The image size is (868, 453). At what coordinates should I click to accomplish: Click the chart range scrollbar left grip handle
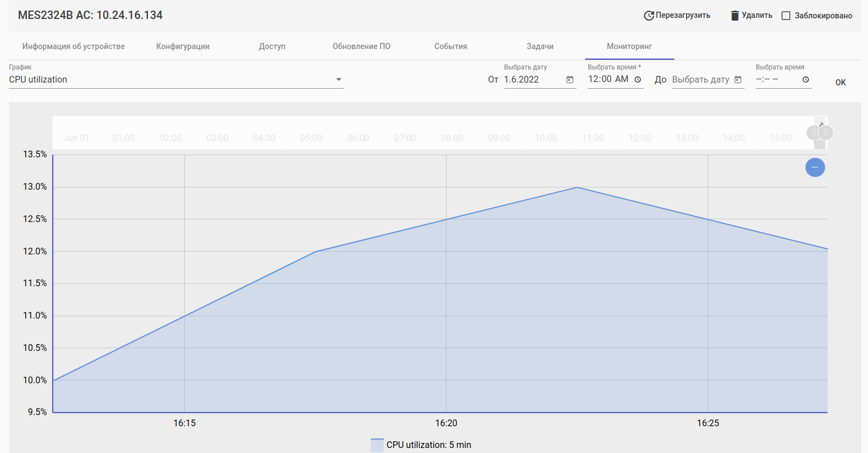813,133
